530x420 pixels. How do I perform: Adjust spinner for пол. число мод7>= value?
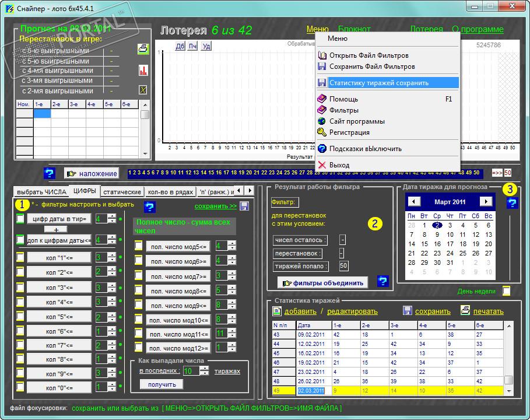coord(232,275)
